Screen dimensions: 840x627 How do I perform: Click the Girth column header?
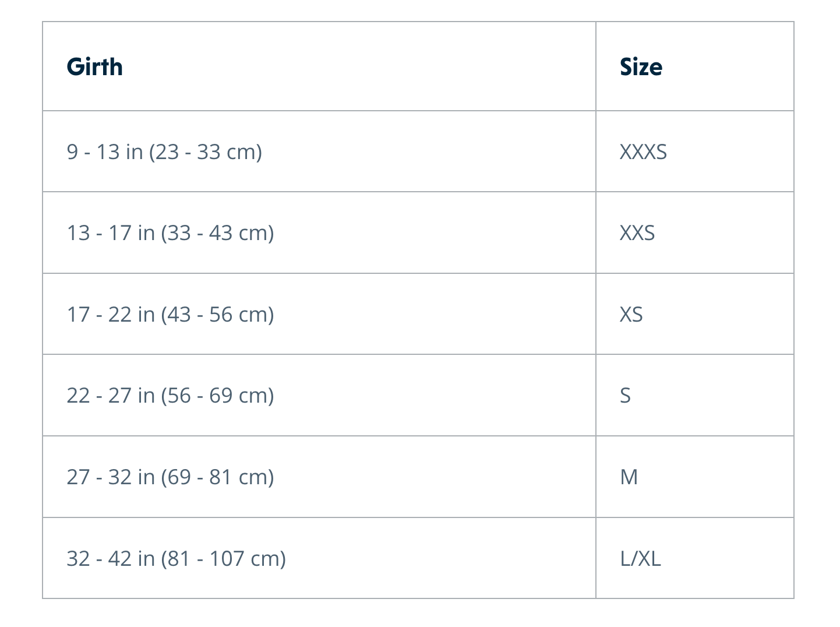tap(95, 67)
